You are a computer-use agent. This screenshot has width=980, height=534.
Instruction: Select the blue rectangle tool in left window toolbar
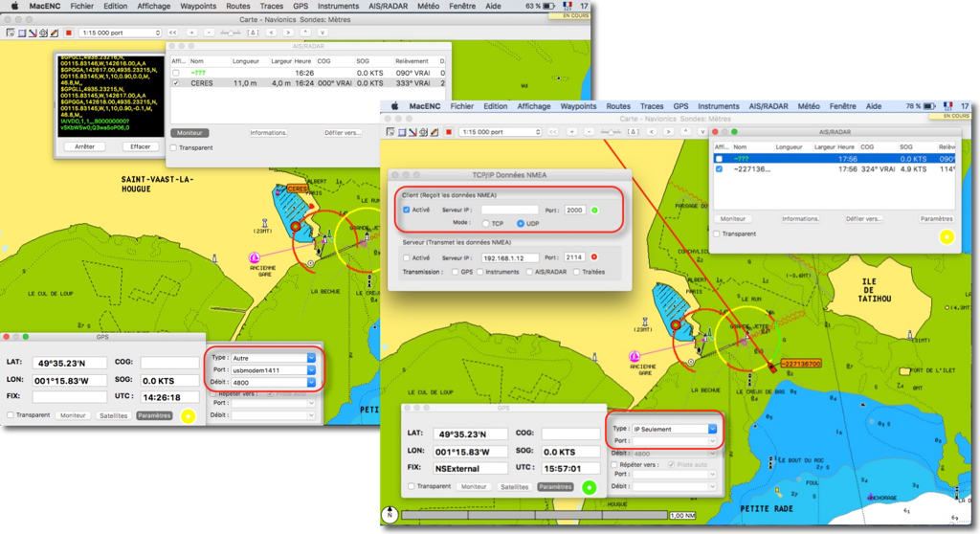[22, 33]
